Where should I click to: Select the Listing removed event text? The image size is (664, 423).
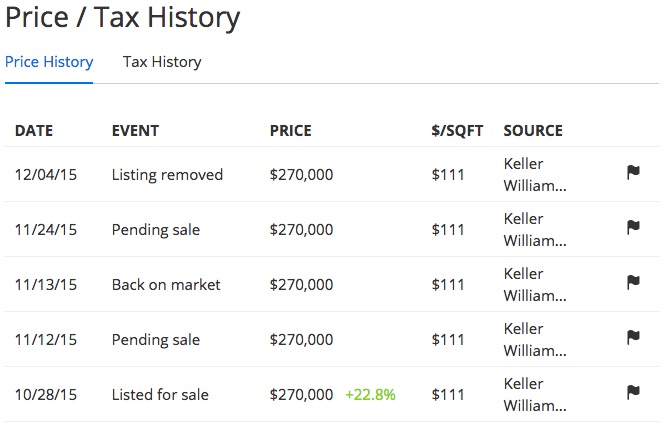pyautogui.click(x=167, y=174)
